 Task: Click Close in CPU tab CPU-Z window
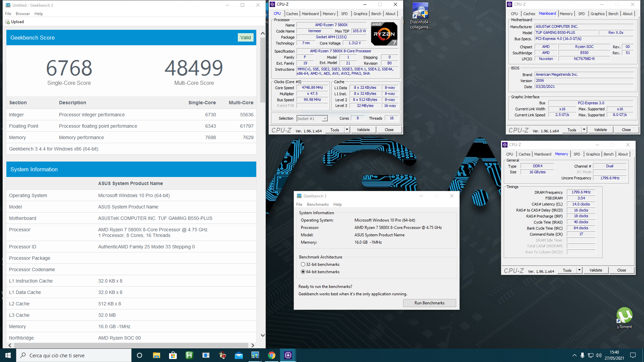pos(389,130)
